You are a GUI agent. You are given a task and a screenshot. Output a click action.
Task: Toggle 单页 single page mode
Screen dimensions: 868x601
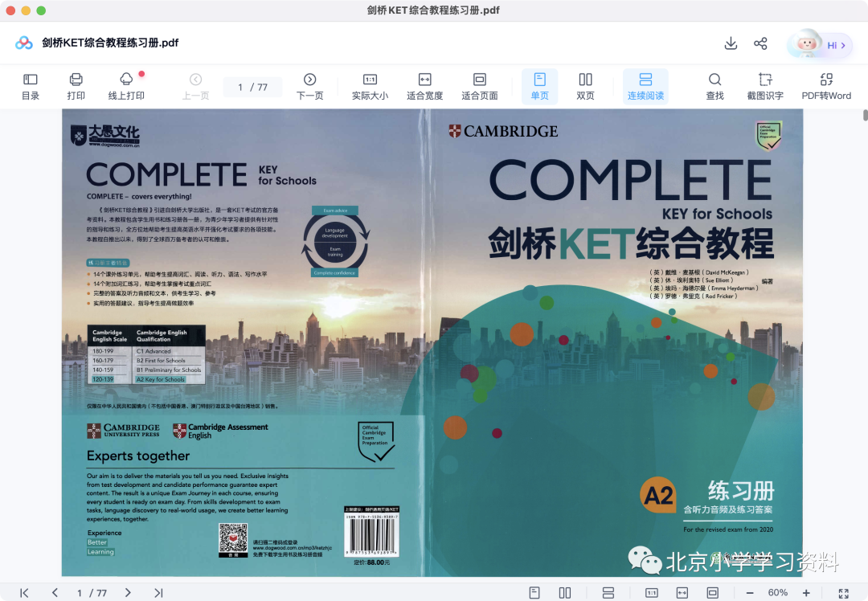tap(540, 87)
